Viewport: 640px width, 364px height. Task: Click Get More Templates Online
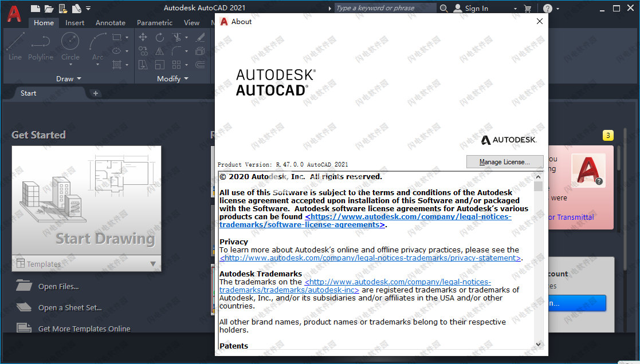[x=84, y=329]
